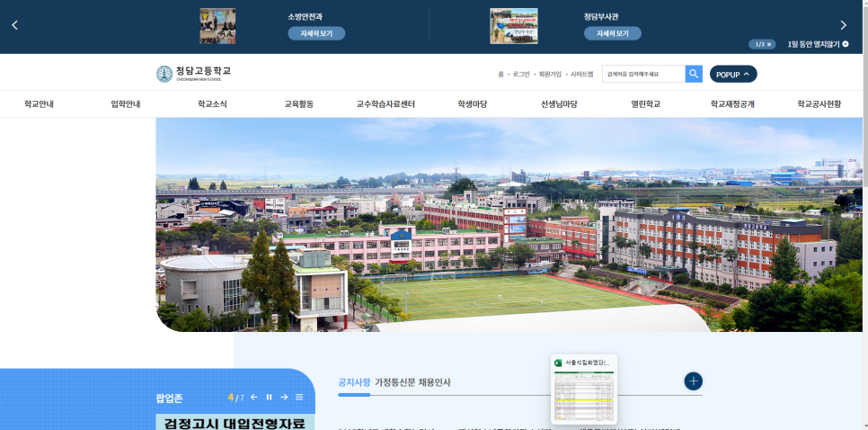The image size is (868, 430).
Task: Open popup zone list icon
Action: (x=299, y=397)
